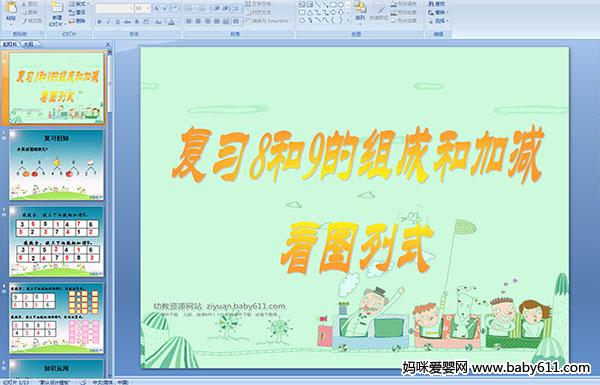Open the font size dropdown
Screen dimensions: 600x385
pyautogui.click(x=148, y=8)
